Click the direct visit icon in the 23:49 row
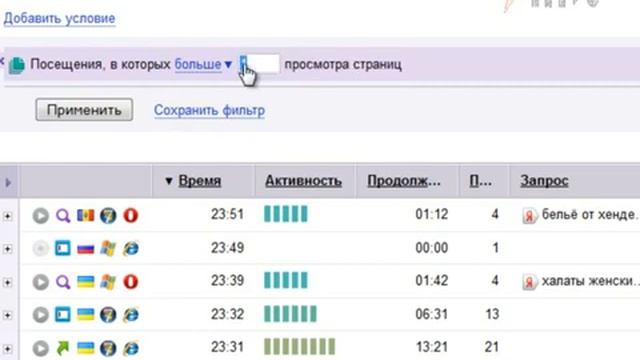640x360 pixels. (x=63, y=248)
